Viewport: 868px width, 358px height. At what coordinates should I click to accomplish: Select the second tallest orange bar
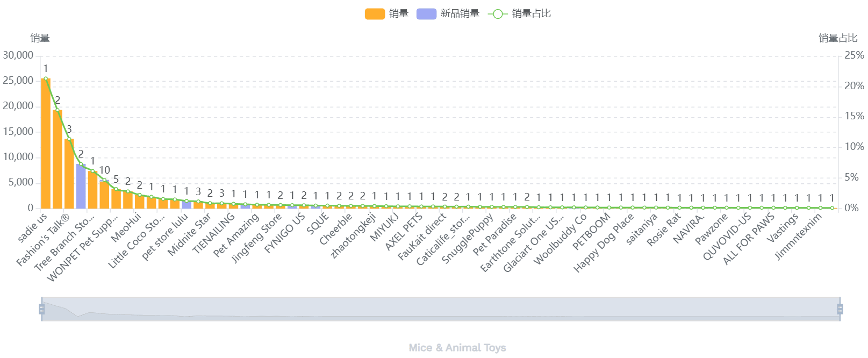click(x=58, y=160)
